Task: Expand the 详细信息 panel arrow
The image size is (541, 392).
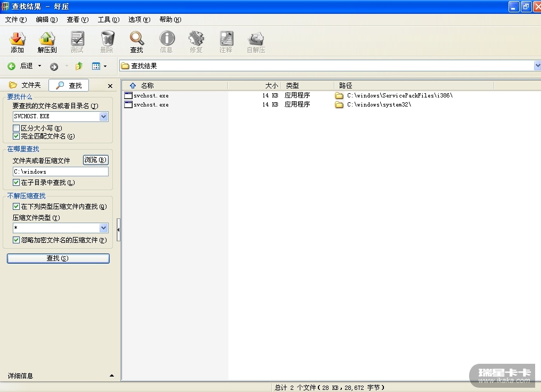Action: pyautogui.click(x=112, y=375)
